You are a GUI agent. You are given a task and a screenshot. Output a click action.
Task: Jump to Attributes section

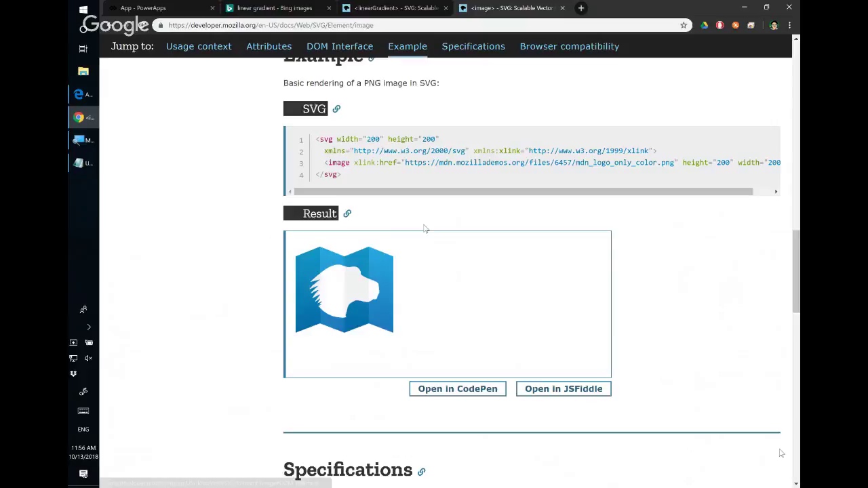[269, 46]
